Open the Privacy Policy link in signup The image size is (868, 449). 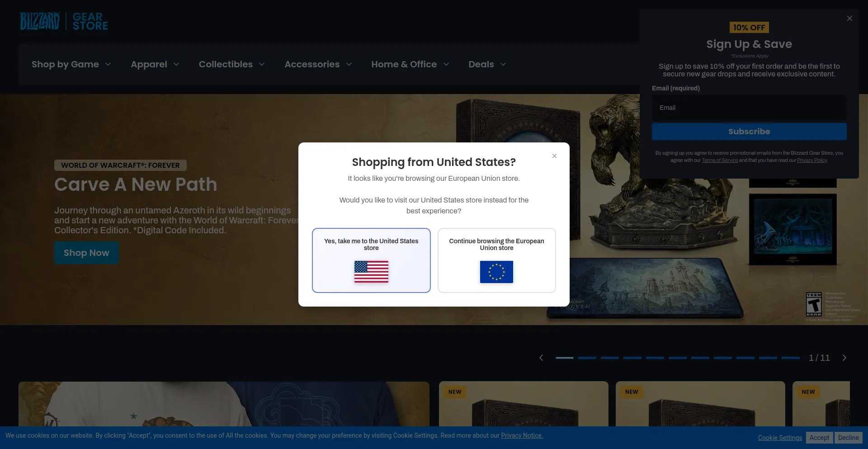point(812,161)
